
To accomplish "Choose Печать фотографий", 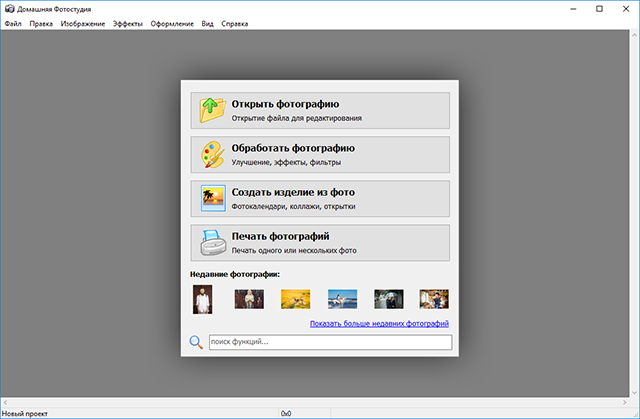I will pyautogui.click(x=320, y=242).
